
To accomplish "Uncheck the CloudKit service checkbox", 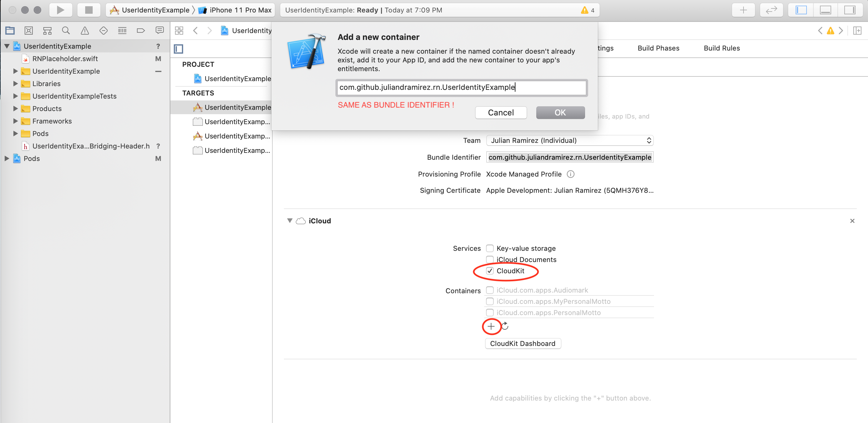I will point(490,271).
